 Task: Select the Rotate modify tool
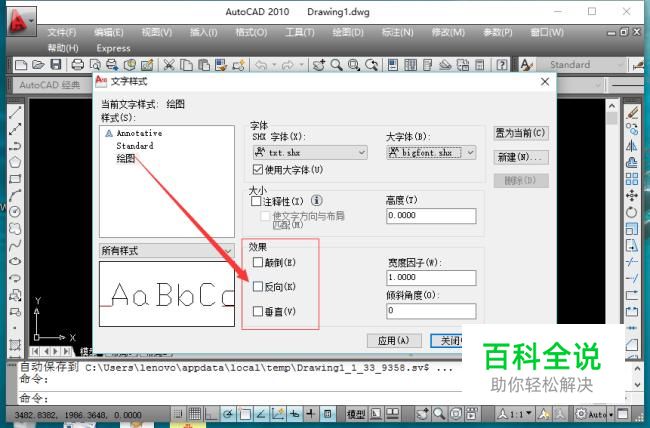coord(632,212)
